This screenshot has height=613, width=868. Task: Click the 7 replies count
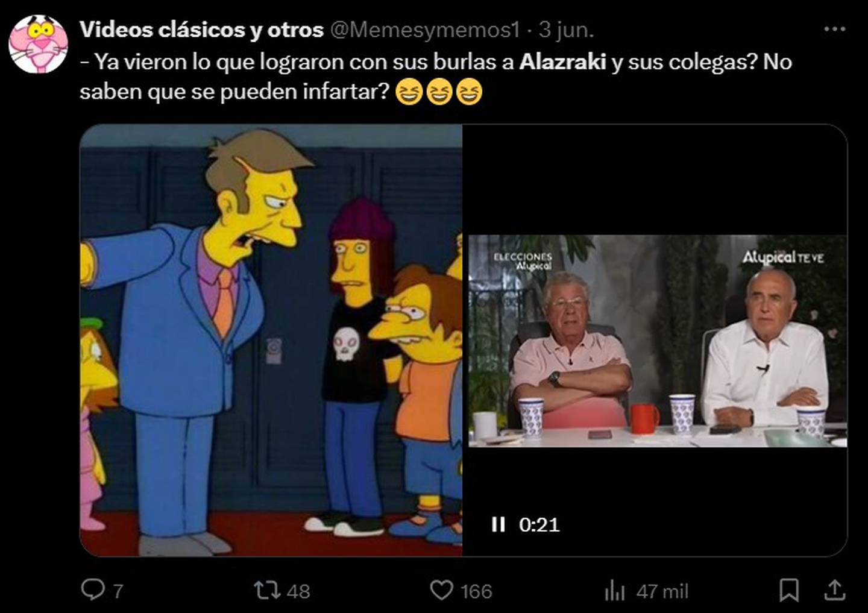[118, 591]
